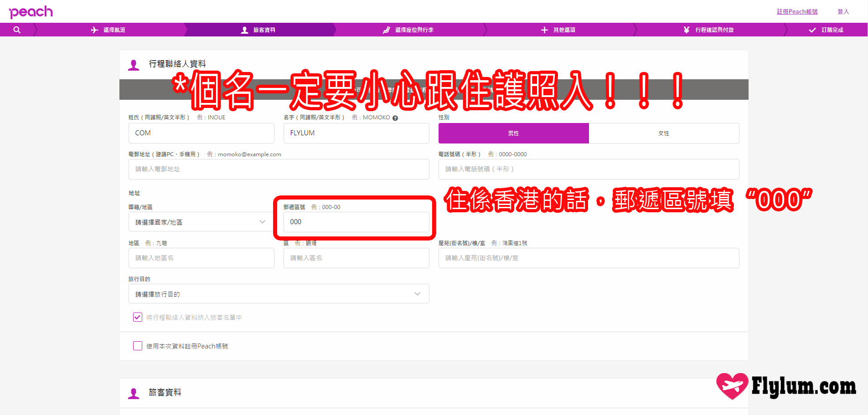Click the checkmark icon for booking complete

[812, 30]
